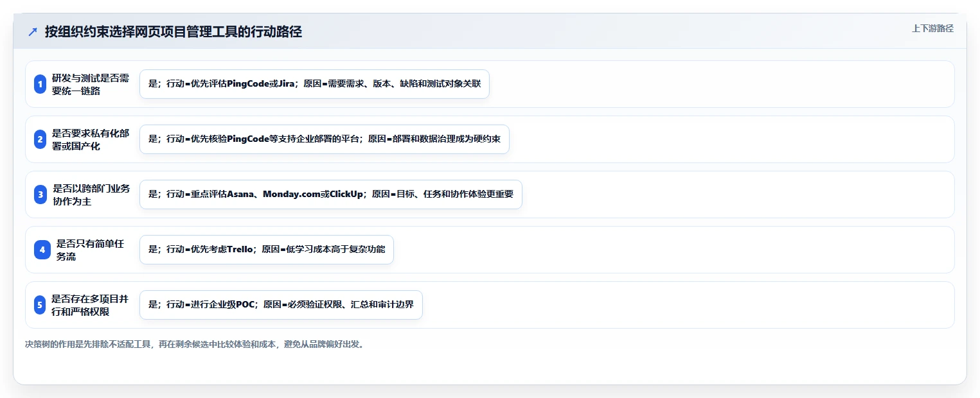The width and height of the screenshot is (980, 398).
Task: Click the answer box about 支持企业部署的平台
Action: coord(325,139)
